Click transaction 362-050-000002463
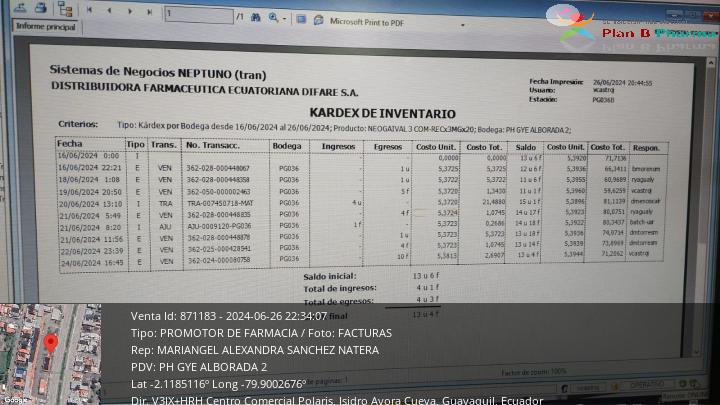Viewport: 720px width, 405px height. (219, 191)
